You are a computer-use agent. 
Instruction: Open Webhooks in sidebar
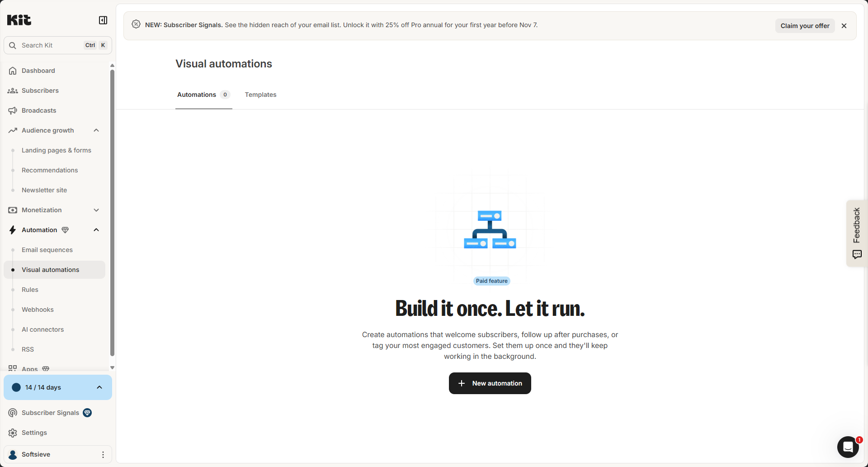[38, 310]
